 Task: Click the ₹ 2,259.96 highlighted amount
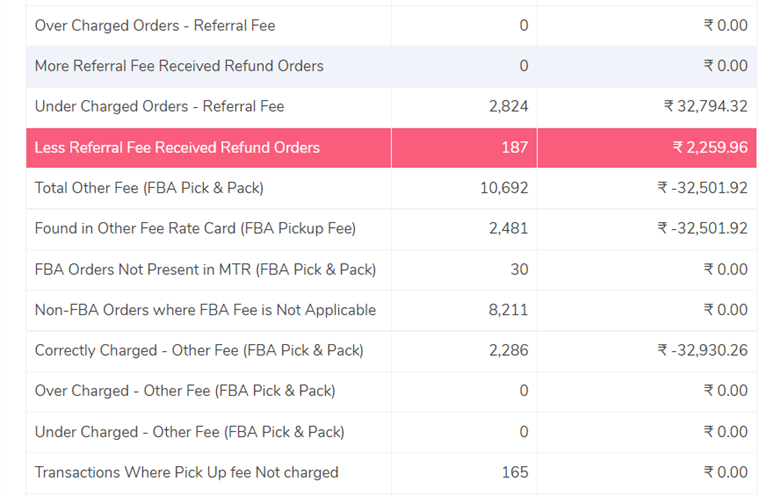pyautogui.click(x=710, y=148)
